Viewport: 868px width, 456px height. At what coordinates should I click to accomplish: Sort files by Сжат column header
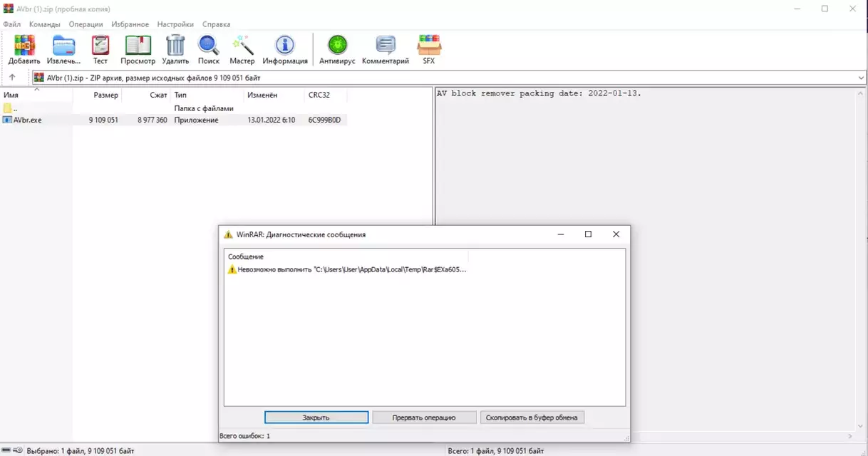(x=146, y=95)
